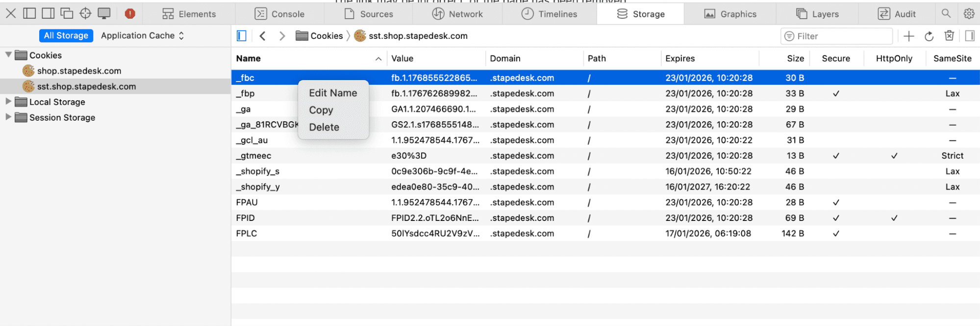Click the trash icon to clear cookies
This screenshot has height=326, width=980.
pos(949,36)
